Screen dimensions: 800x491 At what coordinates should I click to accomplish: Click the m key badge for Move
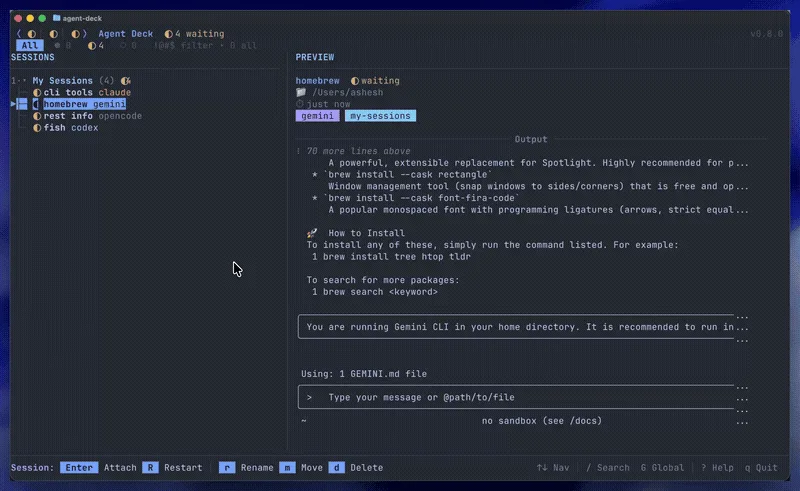[x=287, y=468]
